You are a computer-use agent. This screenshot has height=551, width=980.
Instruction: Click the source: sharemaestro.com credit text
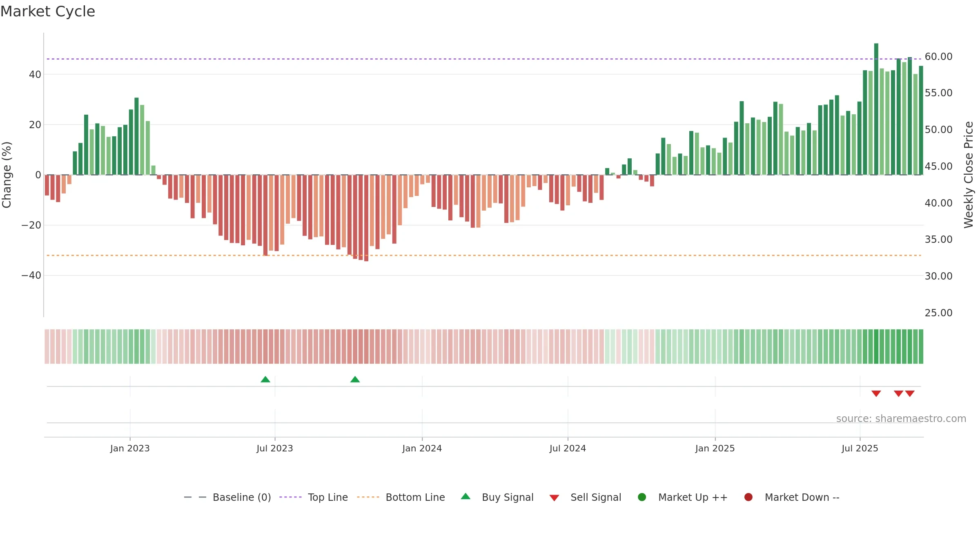[x=901, y=418]
